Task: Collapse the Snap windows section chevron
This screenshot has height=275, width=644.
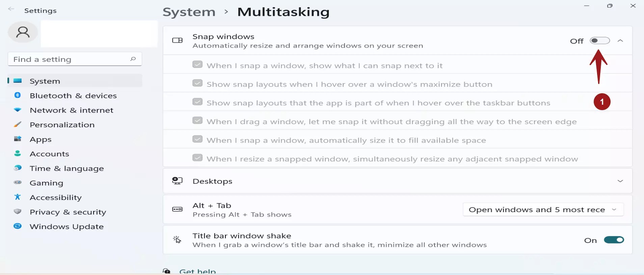Action: point(620,41)
